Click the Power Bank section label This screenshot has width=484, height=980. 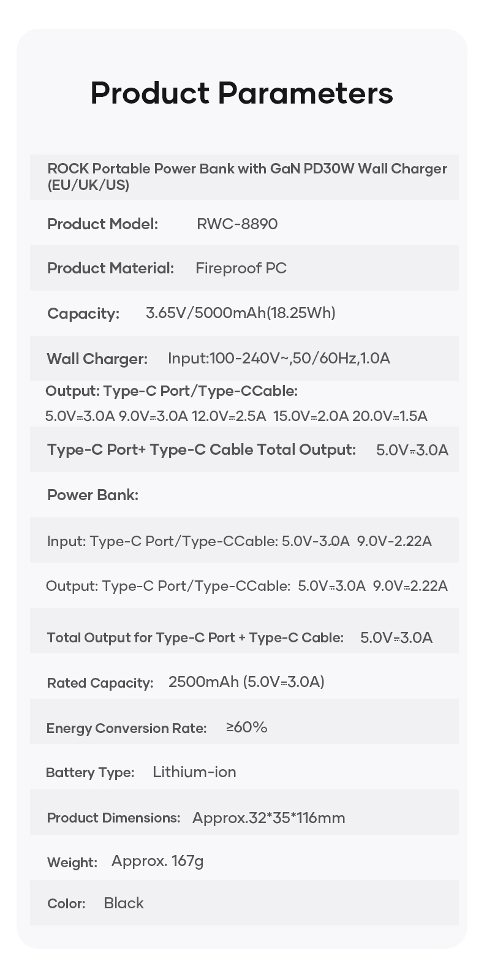(x=93, y=495)
